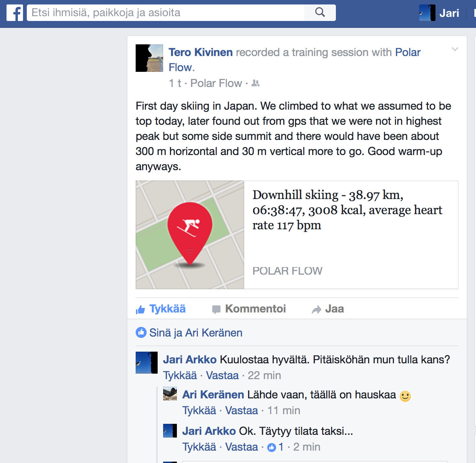Image resolution: width=476 pixels, height=463 pixels.
Task: Like Jari Arkko's Kuulostaa hyvältä comment
Action: click(x=180, y=375)
